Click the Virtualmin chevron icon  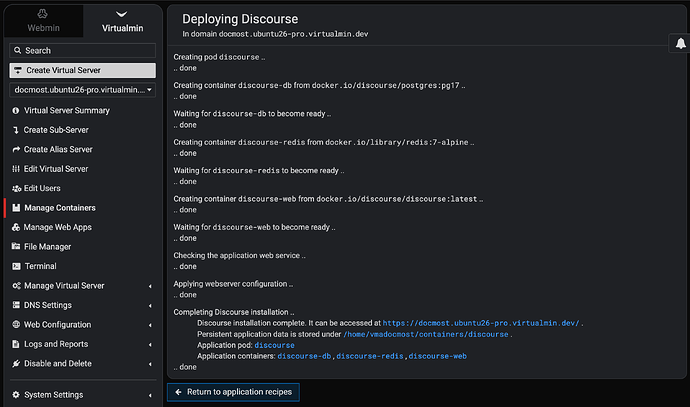click(x=122, y=14)
